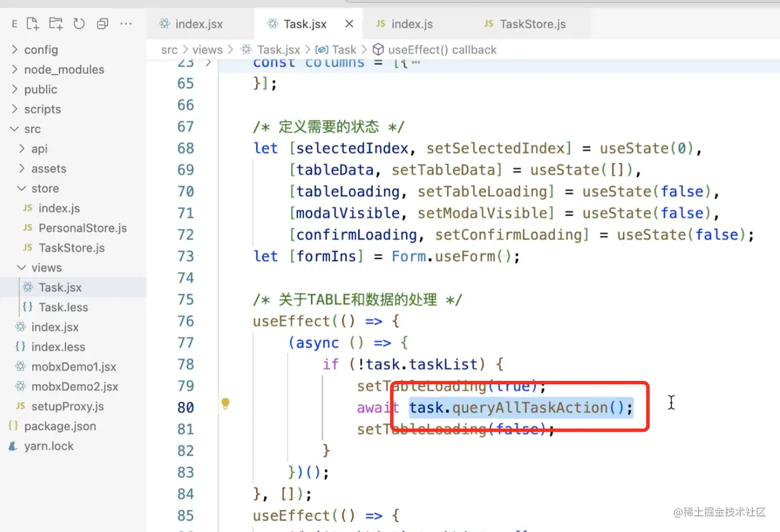The height and width of the screenshot is (532, 780).
Task: Open PersonalStore.js in the file tree
Action: (x=74, y=228)
